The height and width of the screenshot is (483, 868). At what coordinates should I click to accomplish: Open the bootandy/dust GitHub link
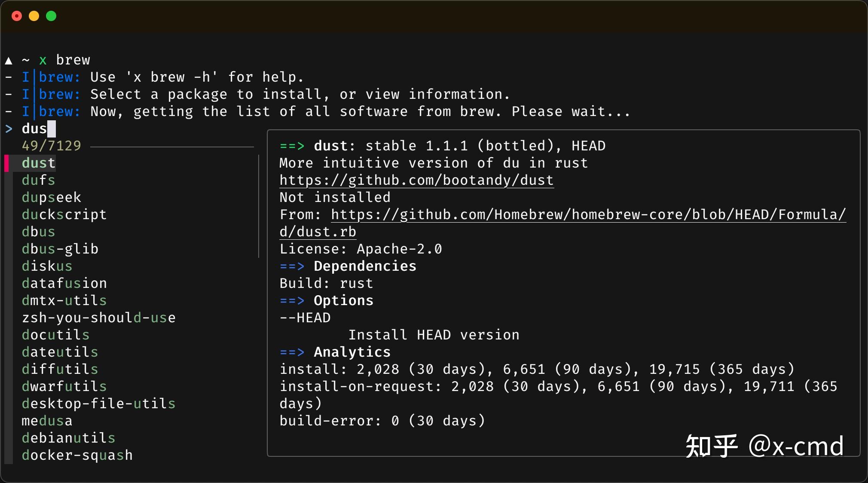(x=416, y=180)
